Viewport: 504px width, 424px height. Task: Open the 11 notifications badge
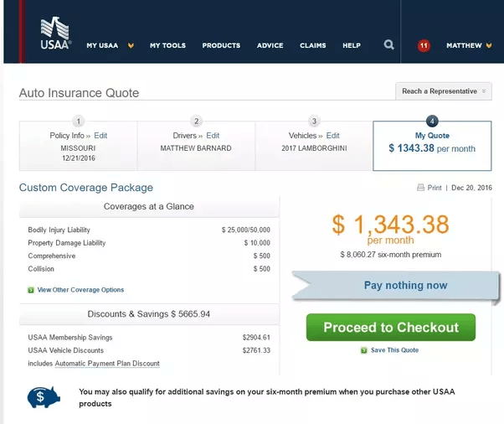pyautogui.click(x=423, y=45)
